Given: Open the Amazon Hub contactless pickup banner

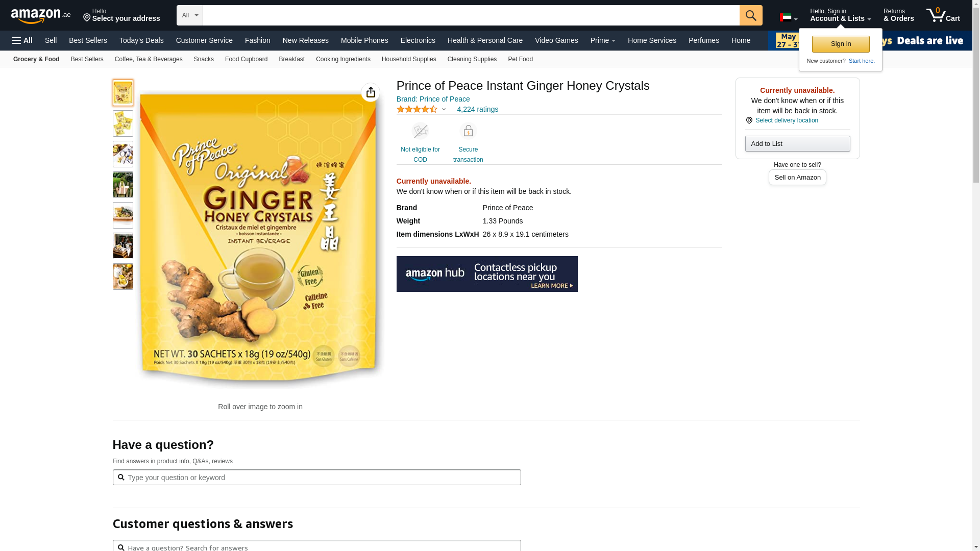Looking at the screenshot, I should tap(487, 274).
